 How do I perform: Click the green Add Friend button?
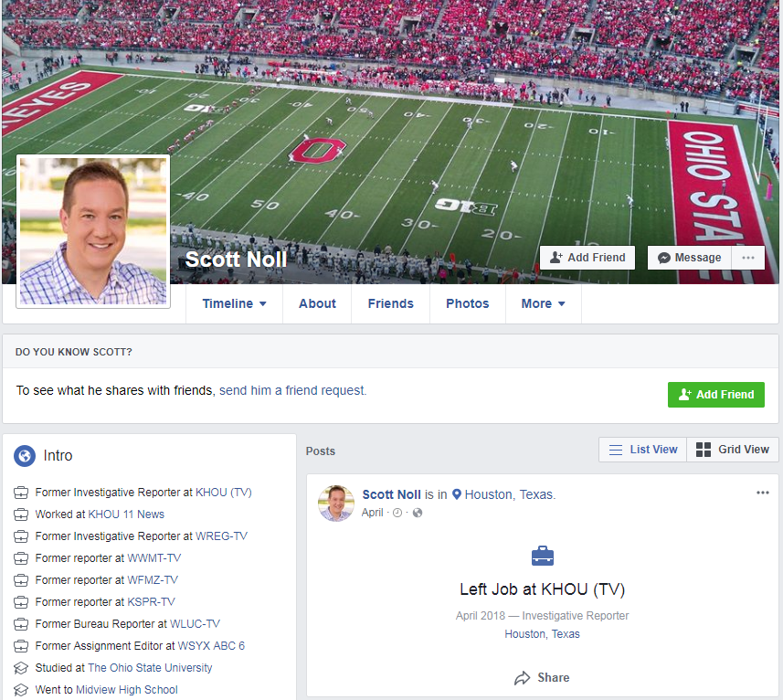716,394
